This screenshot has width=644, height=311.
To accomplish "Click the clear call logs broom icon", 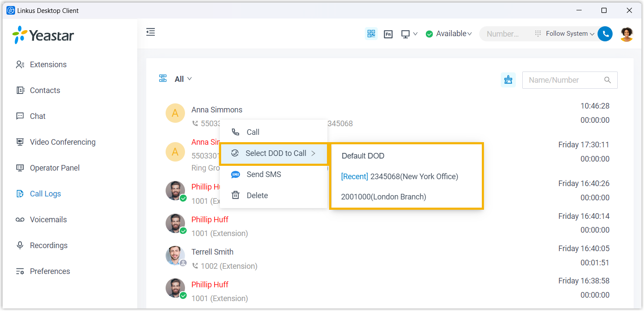I will [x=508, y=80].
